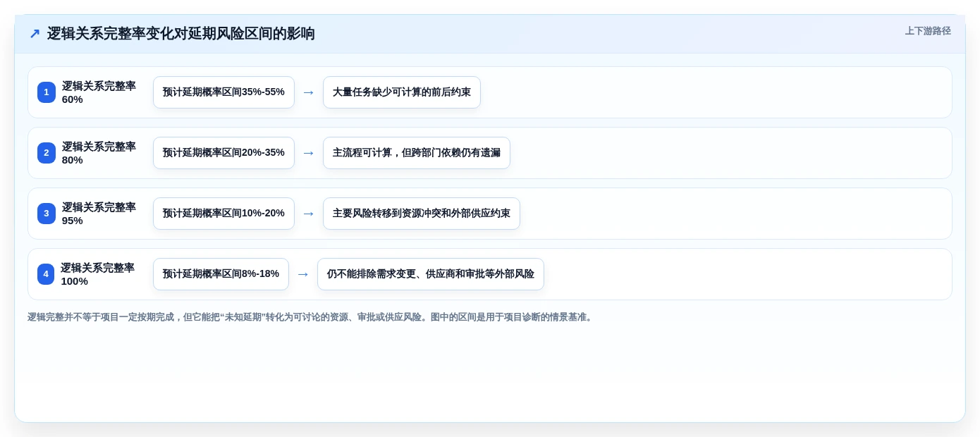Click the arrow after 预计延期概率区间8%-18%
Screen dimensions: 980x437
pos(303,274)
